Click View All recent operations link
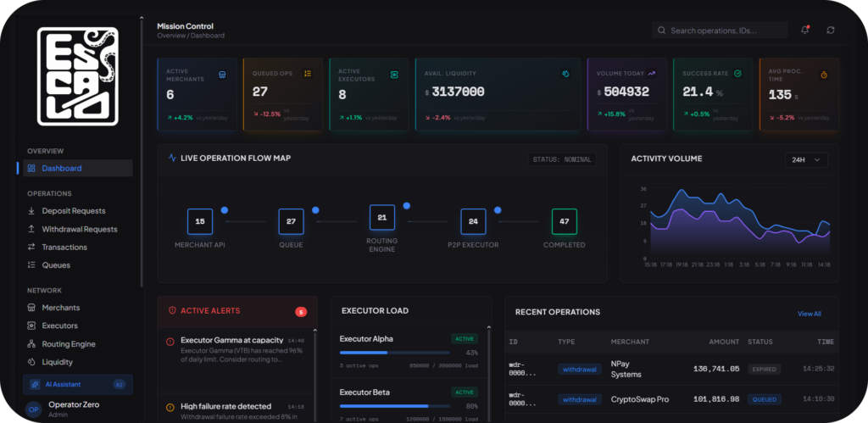Screen dimensions: 868x423 click(809, 314)
